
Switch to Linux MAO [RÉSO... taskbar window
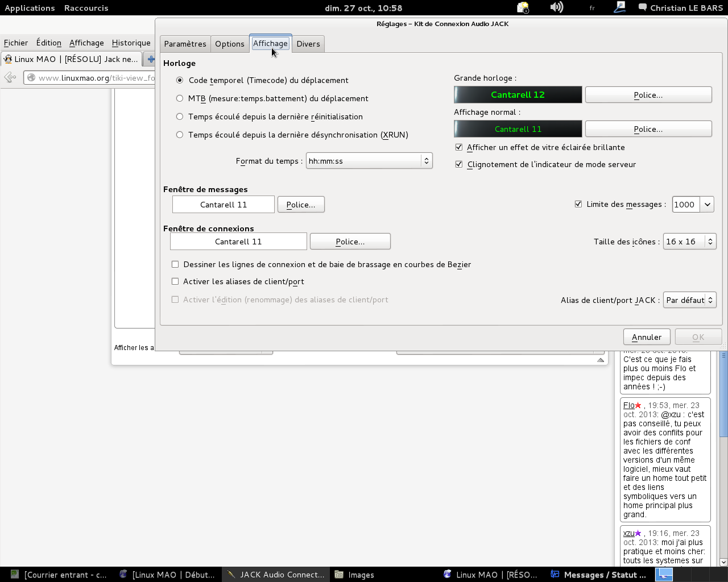[491, 575]
